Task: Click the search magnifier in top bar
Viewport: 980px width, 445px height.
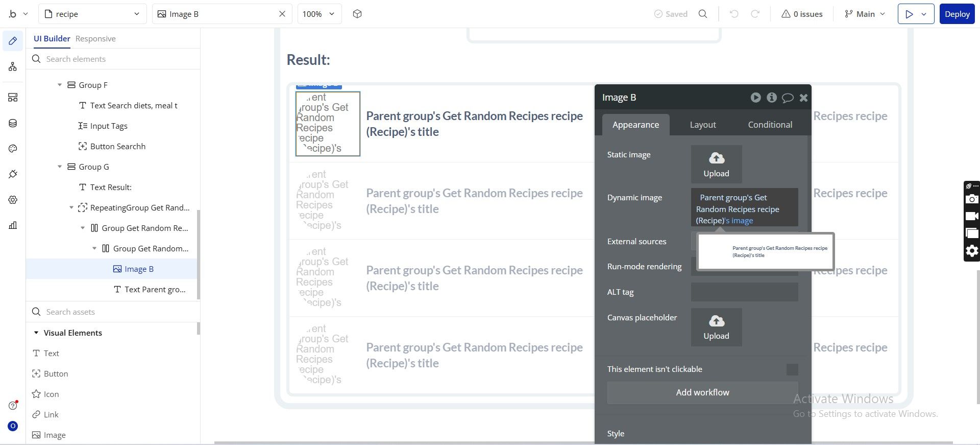Action: 703,14
